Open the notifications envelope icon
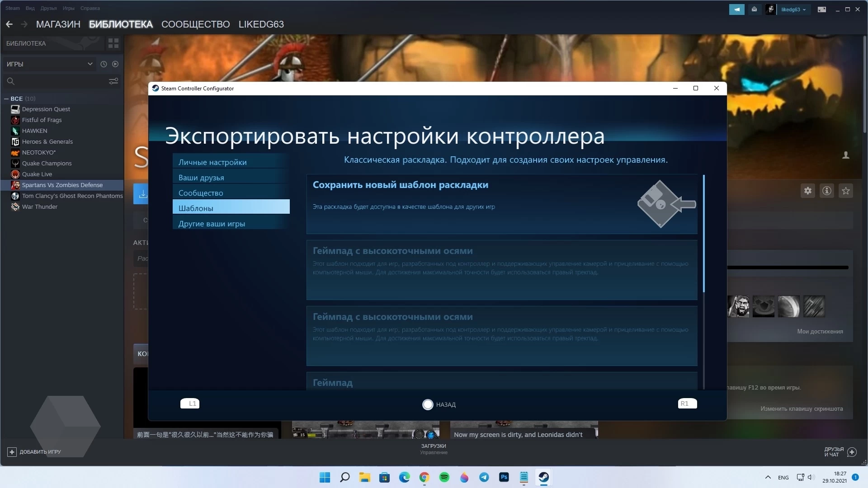868x488 pixels. [x=754, y=9]
